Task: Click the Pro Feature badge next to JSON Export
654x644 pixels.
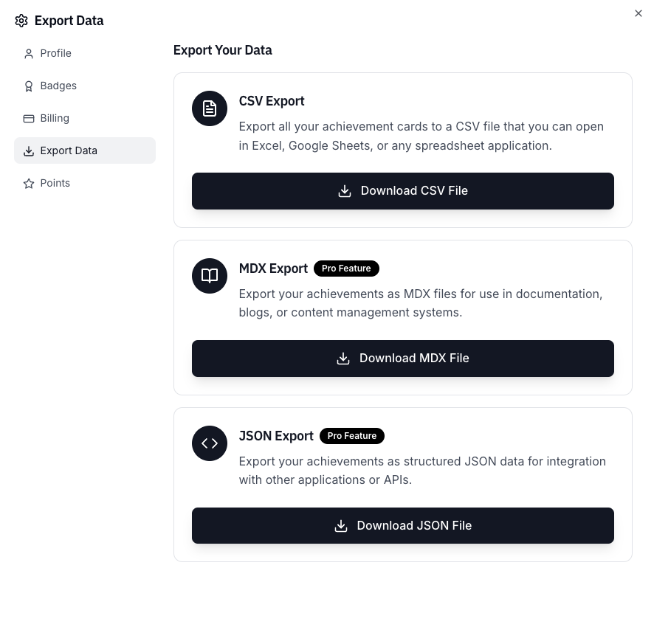Action: tap(352, 436)
